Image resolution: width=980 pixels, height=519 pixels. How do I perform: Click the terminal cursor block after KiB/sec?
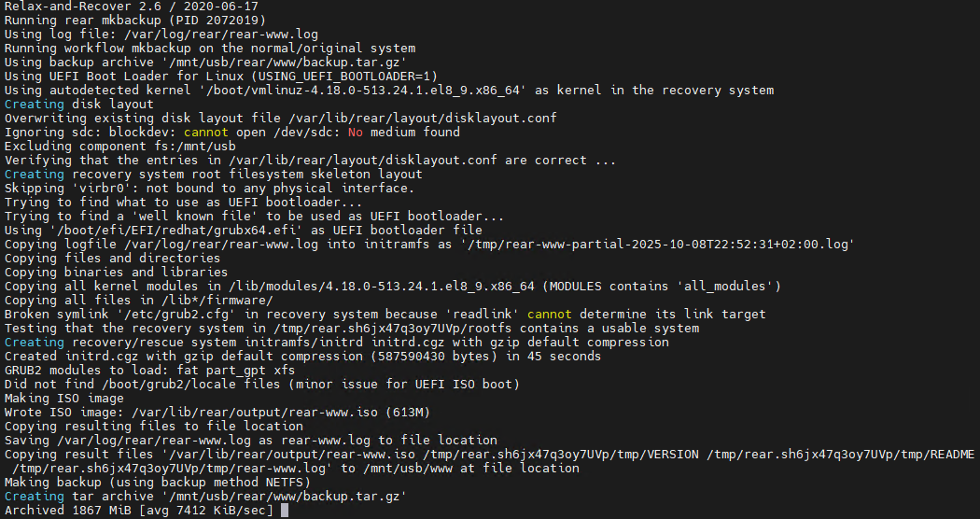285,511
